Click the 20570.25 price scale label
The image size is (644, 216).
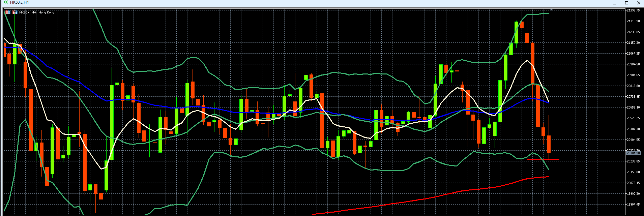tap(633, 118)
